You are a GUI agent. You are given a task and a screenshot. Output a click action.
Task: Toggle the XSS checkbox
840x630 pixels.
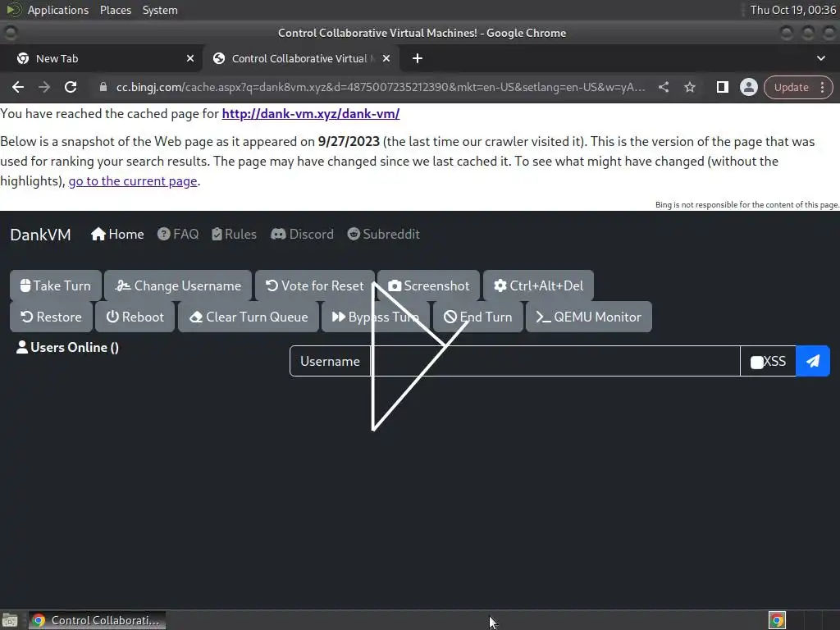click(756, 362)
